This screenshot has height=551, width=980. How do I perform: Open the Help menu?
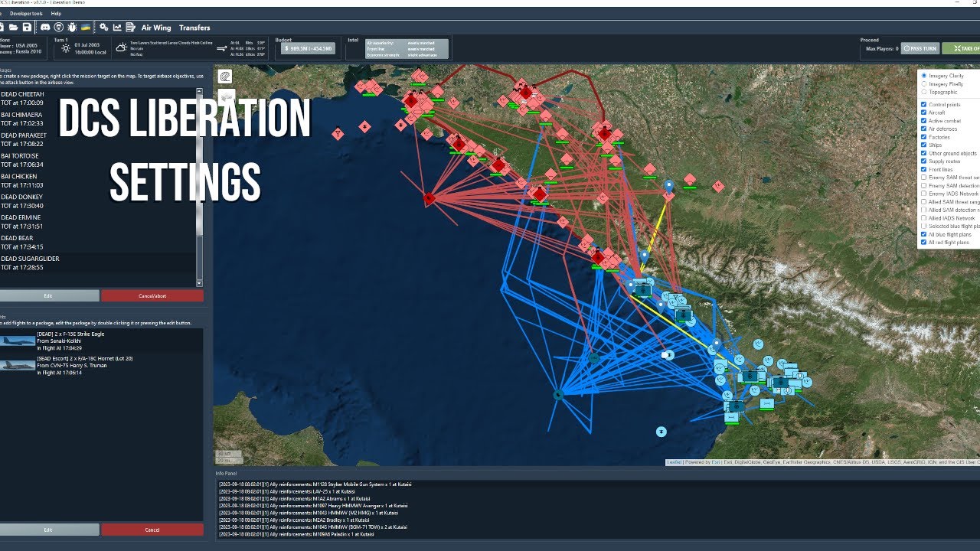coord(56,14)
